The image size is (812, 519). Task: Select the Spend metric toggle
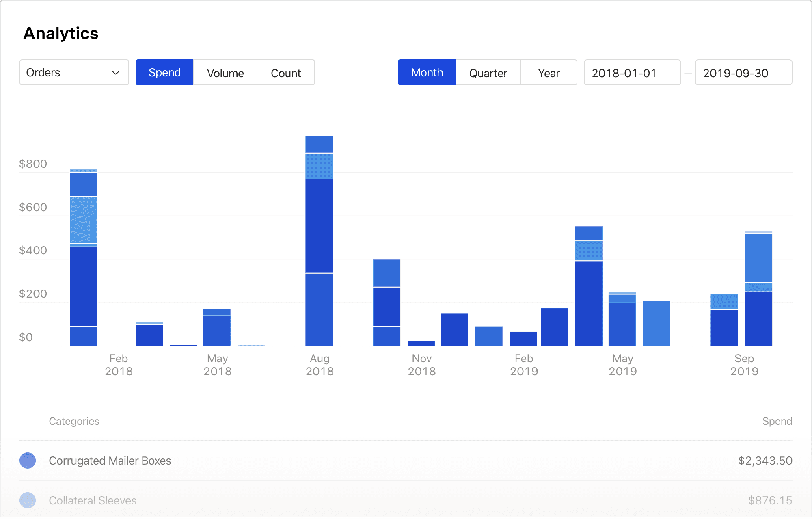pyautogui.click(x=164, y=73)
